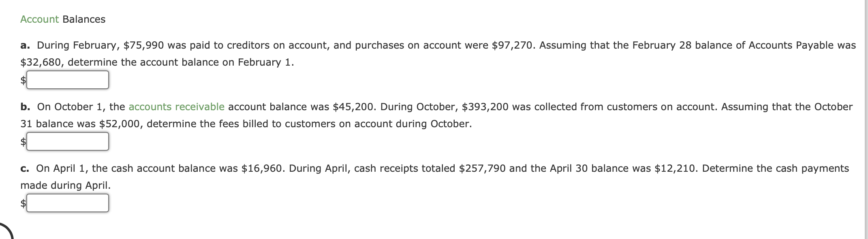Image resolution: width=868 pixels, height=239 pixels.
Task: Click the answer field for question b
Action: (x=68, y=141)
